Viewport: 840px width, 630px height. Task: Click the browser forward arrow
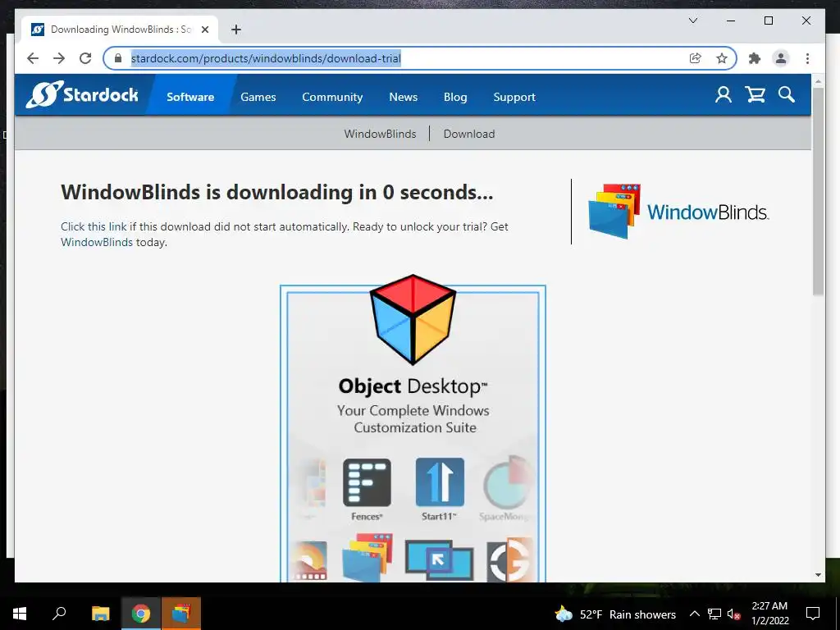tap(59, 58)
